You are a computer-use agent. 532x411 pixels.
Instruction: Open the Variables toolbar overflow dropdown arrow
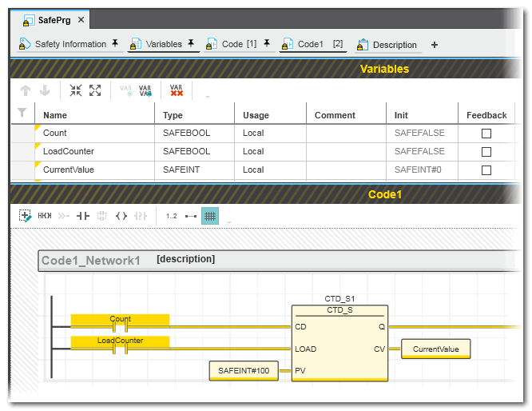(208, 97)
